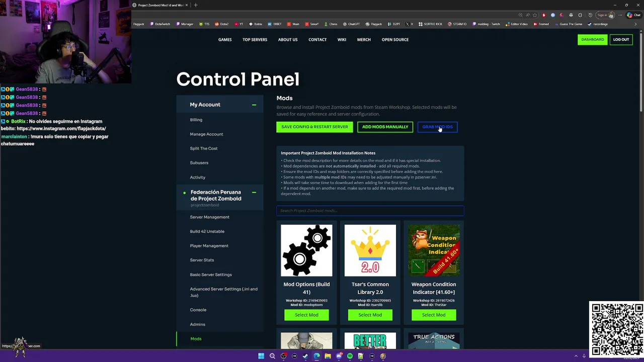Image resolution: width=644 pixels, height=362 pixels.
Task: Open Spotify from the taskbar
Action: [350, 356]
